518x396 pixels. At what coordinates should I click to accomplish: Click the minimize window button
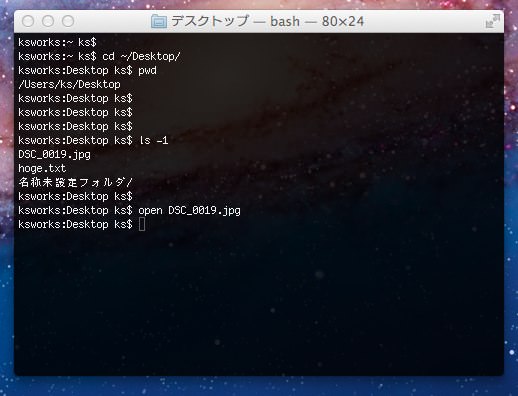click(x=48, y=21)
